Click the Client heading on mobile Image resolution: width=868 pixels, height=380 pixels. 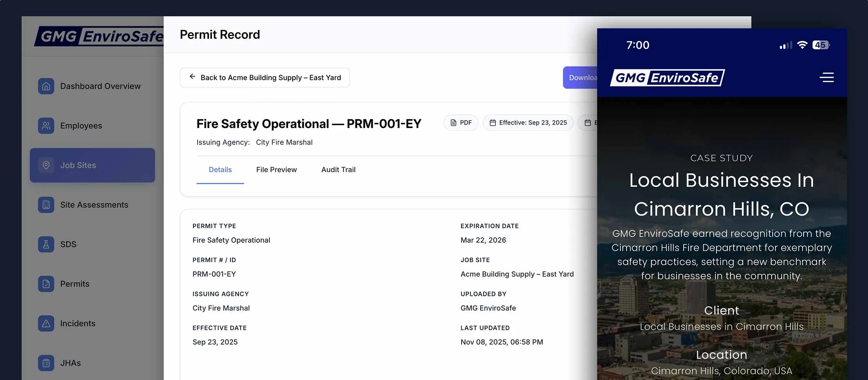tap(722, 311)
